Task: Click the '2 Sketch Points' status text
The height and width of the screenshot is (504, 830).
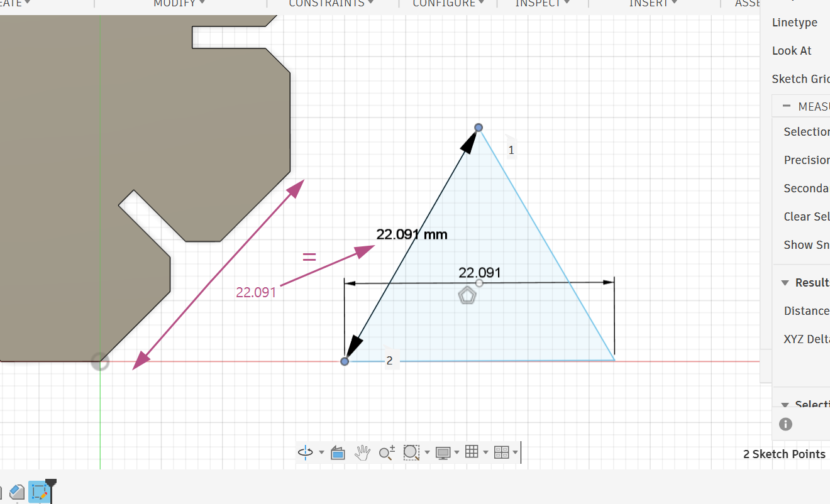Action: coord(784,454)
